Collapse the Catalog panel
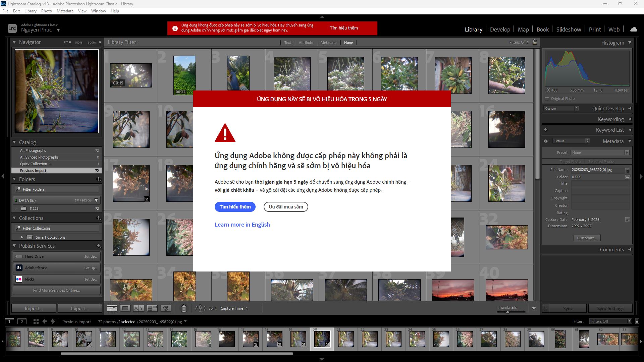The width and height of the screenshot is (644, 362). point(14,142)
